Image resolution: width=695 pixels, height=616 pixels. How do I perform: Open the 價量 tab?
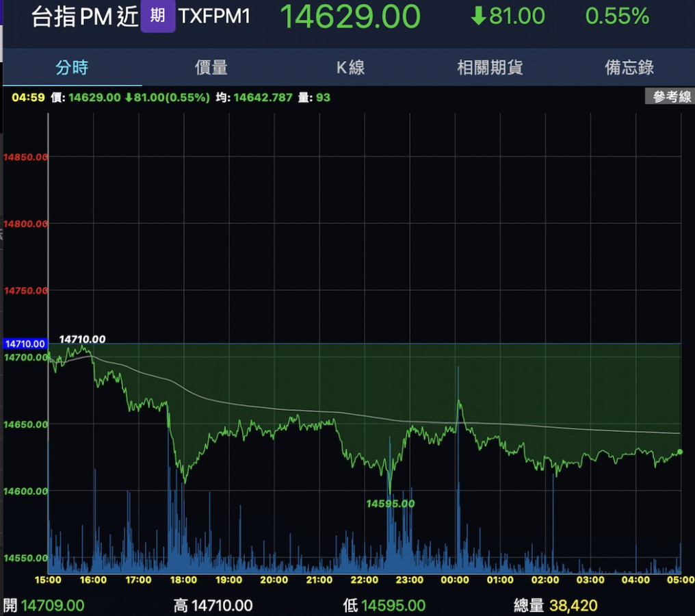coord(211,67)
